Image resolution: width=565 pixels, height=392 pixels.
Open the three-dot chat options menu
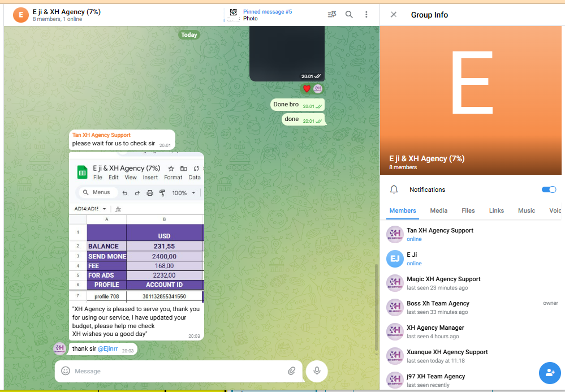coord(366,15)
